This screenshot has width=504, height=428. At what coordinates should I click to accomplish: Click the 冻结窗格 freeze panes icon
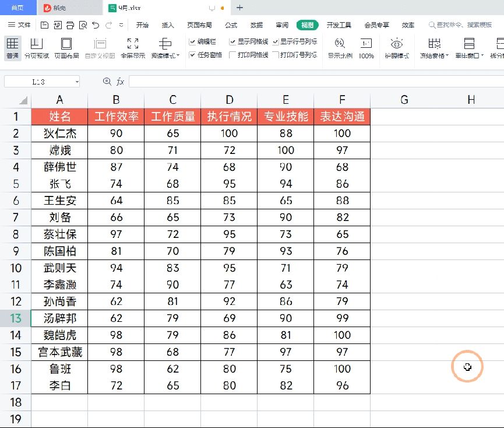[x=434, y=44]
